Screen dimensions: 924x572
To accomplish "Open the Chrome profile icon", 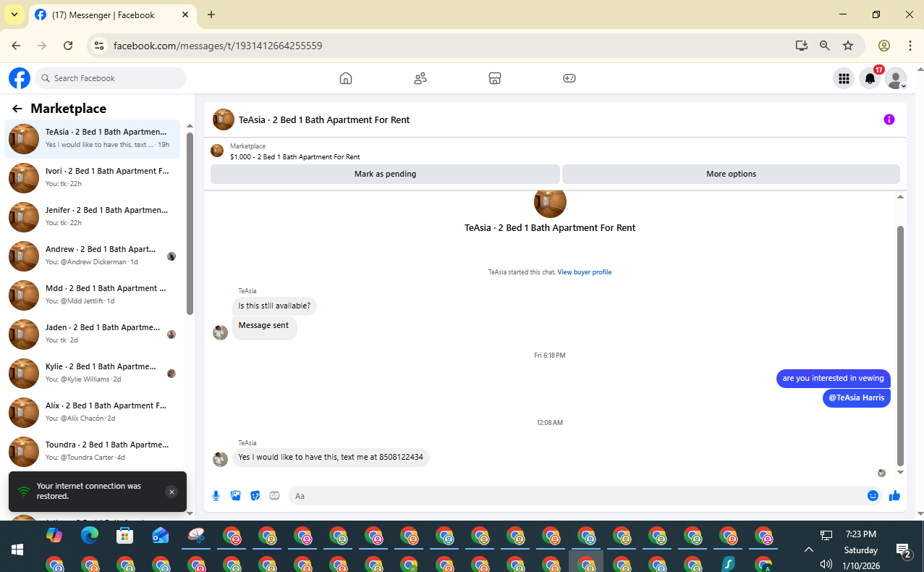I will click(884, 46).
